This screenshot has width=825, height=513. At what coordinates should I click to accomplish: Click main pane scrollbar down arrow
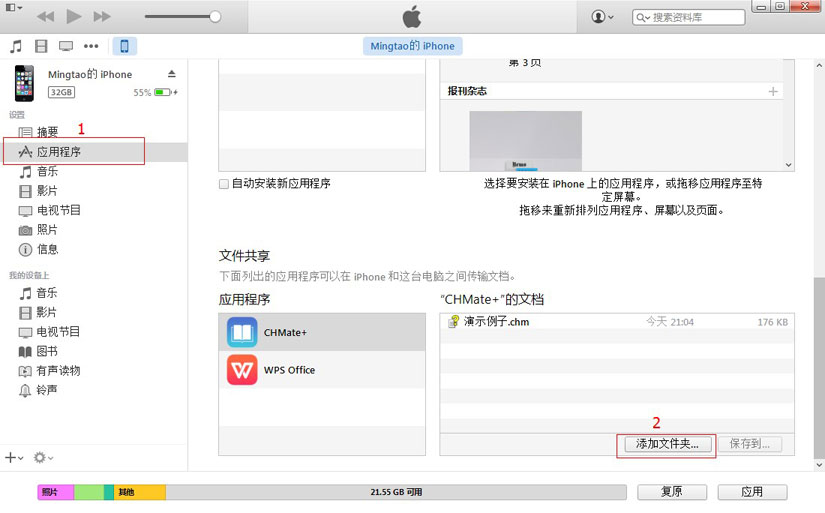[819, 465]
